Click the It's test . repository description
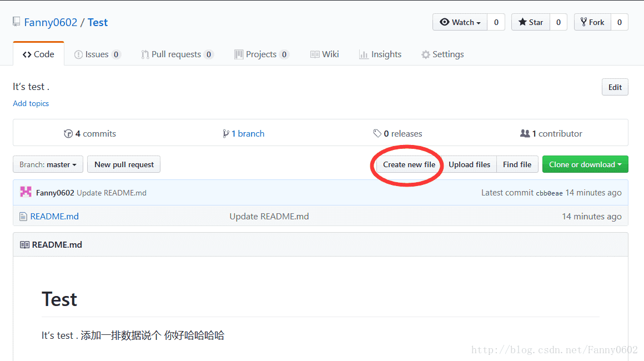 (31, 87)
